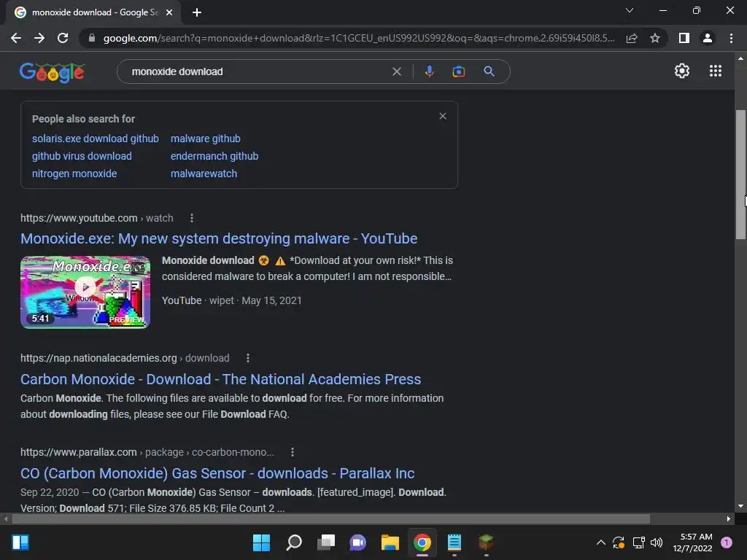The height and width of the screenshot is (560, 747).
Task: Play the Monoxide.exe video thumbnail
Action: pyautogui.click(x=85, y=292)
